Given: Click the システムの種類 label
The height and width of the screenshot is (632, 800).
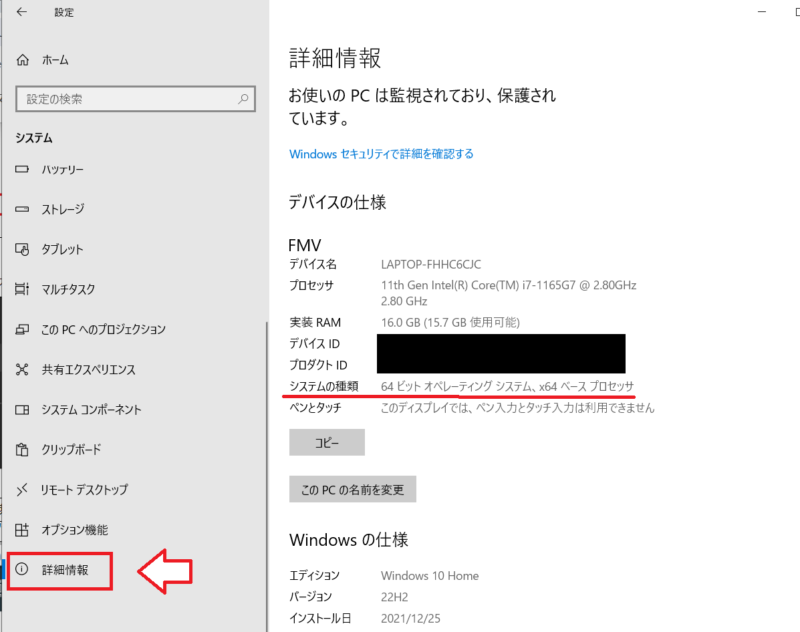Looking at the screenshot, I should point(324,386).
